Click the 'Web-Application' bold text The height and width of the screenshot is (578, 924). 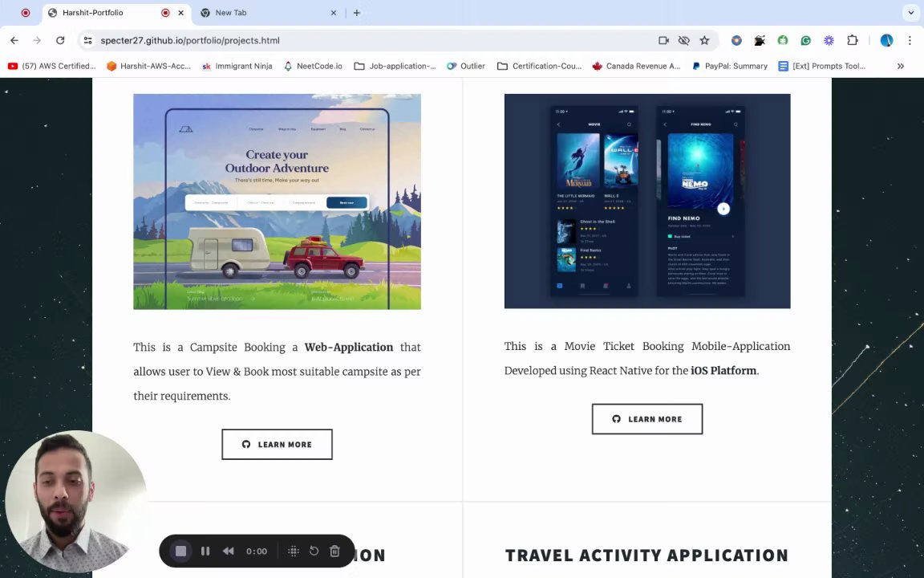click(349, 347)
